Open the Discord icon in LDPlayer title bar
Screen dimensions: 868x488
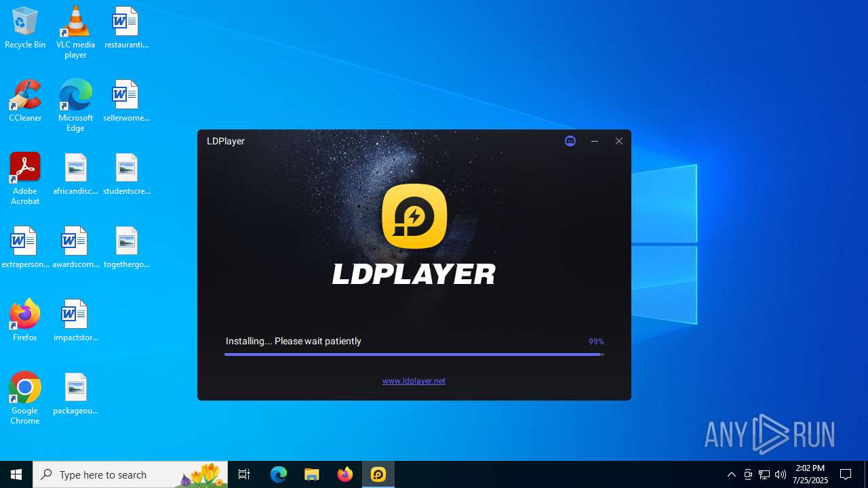[x=570, y=141]
